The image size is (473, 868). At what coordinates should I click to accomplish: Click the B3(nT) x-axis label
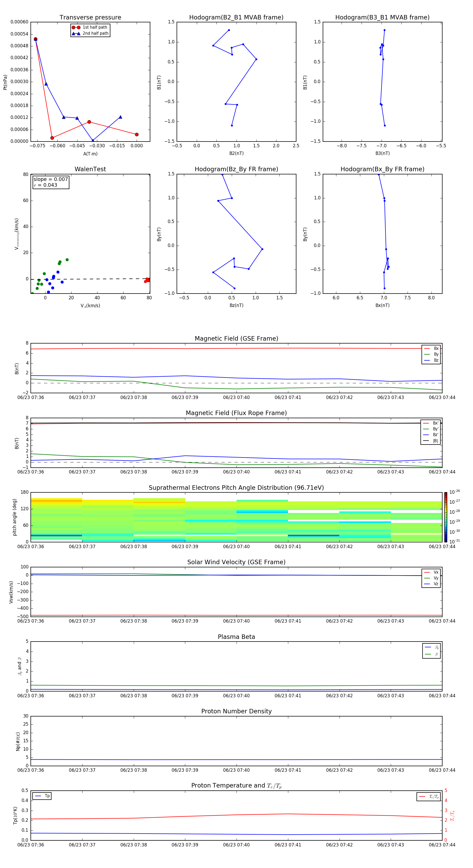tap(382, 153)
